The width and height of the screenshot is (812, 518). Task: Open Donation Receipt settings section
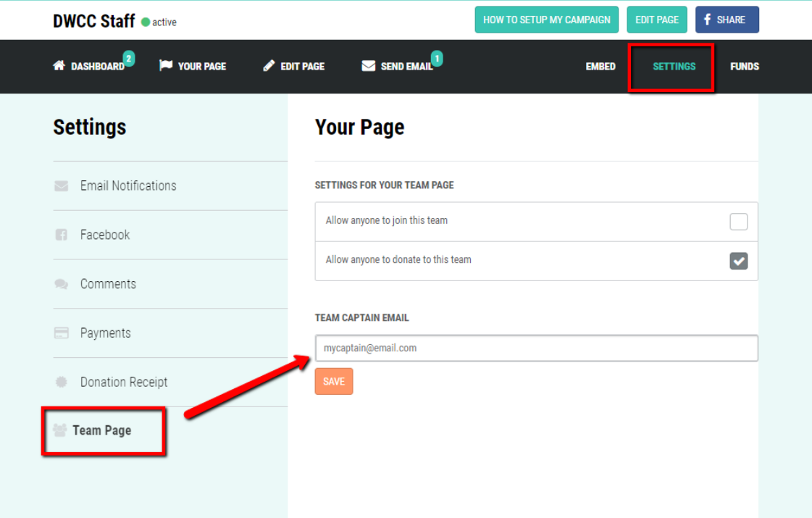(x=169, y=382)
